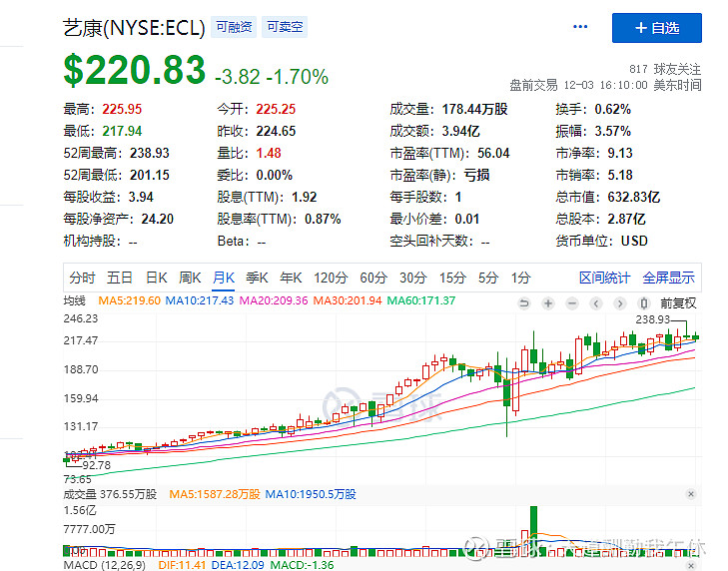Select the 月K chart tab
This screenshot has width=728, height=571.
(x=224, y=278)
